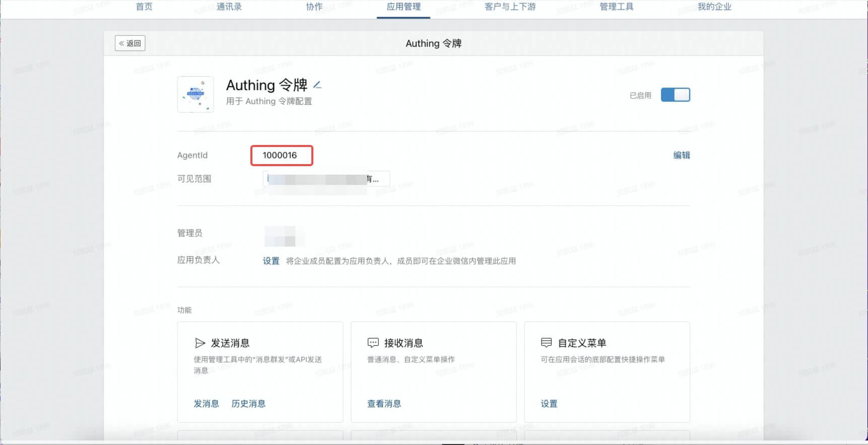Go to the 我的企业 tab

click(x=714, y=7)
